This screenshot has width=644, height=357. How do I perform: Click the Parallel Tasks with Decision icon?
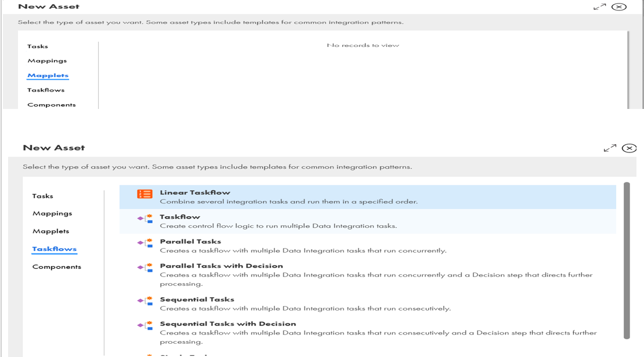(x=145, y=268)
